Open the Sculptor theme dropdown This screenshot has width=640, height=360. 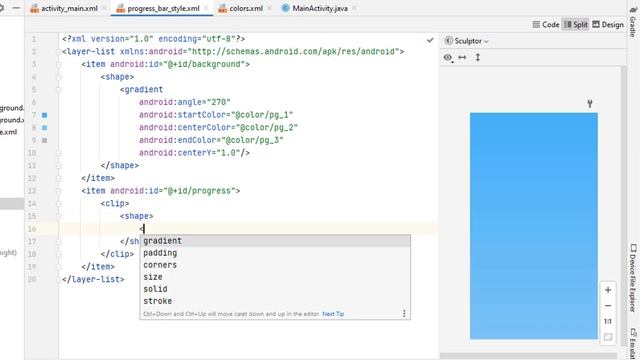click(x=467, y=41)
